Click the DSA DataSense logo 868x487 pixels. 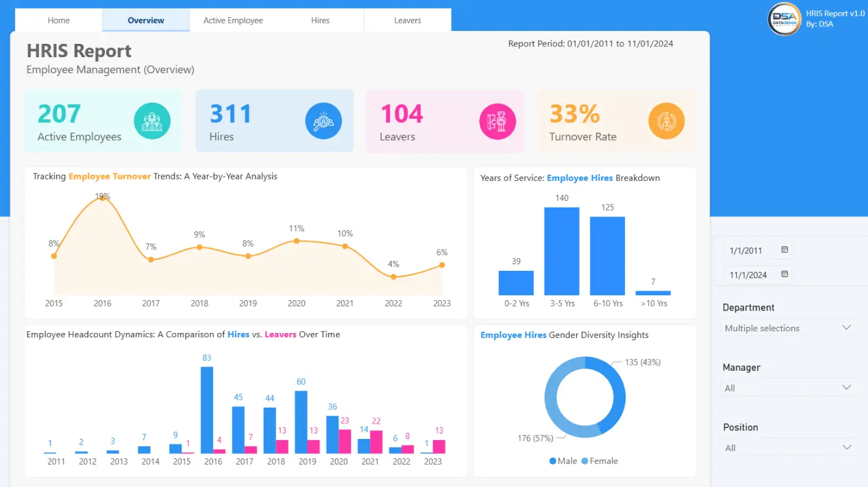[785, 19]
